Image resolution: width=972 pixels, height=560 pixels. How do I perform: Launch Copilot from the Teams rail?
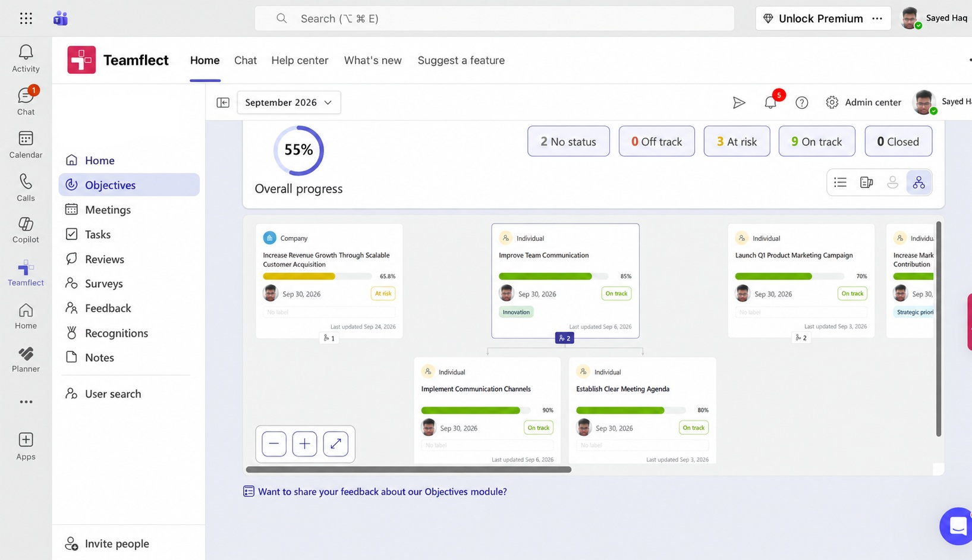[26, 229]
